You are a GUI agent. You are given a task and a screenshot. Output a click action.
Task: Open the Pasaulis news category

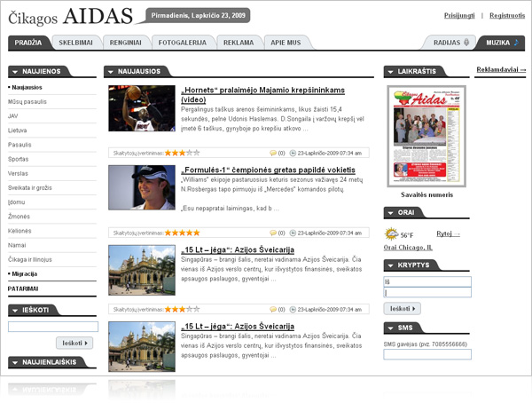coord(20,145)
